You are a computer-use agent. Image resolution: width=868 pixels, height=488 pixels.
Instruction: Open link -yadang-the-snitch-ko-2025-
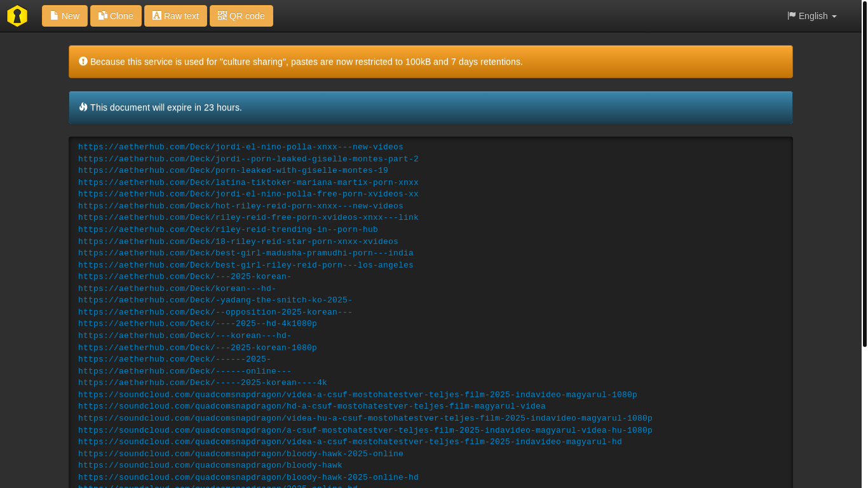pos(215,300)
